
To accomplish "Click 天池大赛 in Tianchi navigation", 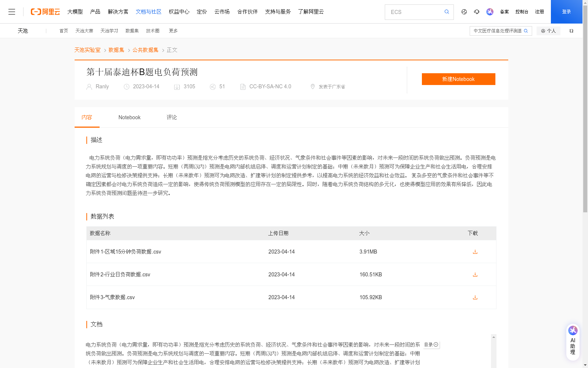I will (x=84, y=31).
